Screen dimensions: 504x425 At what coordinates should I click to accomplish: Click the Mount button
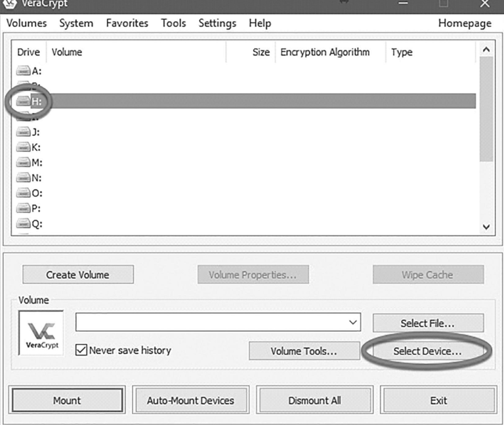pyautogui.click(x=67, y=400)
